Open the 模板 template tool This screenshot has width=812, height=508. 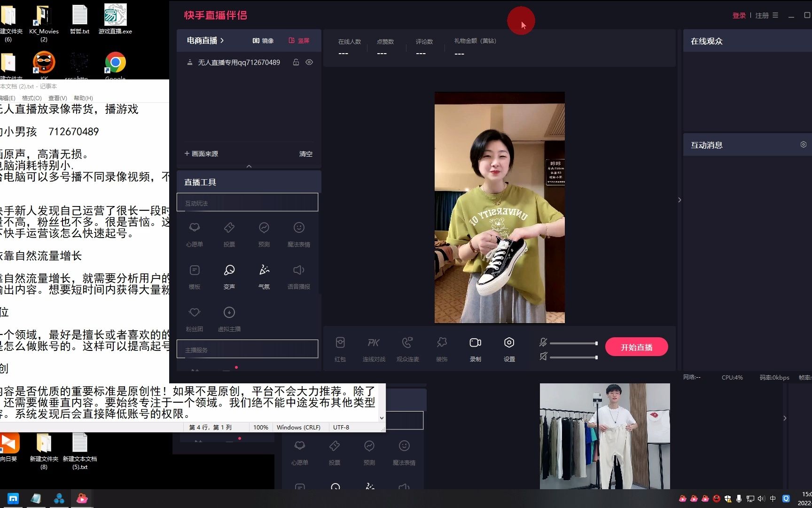coord(195,276)
